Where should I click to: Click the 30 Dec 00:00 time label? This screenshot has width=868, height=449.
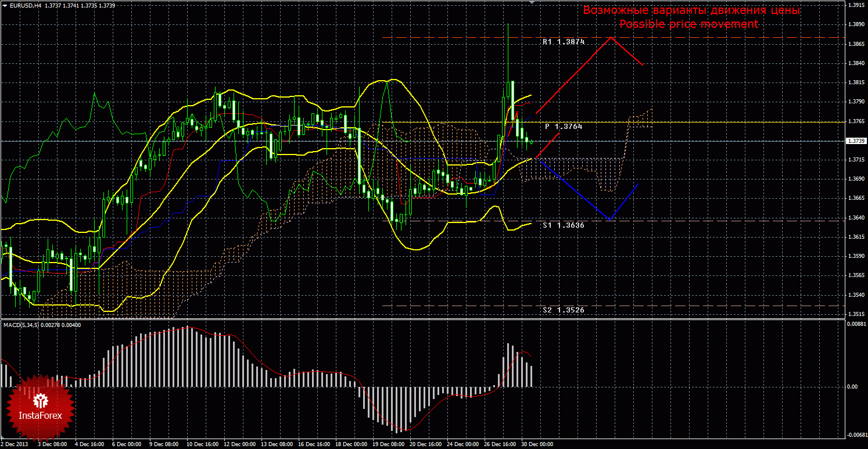tap(537, 444)
